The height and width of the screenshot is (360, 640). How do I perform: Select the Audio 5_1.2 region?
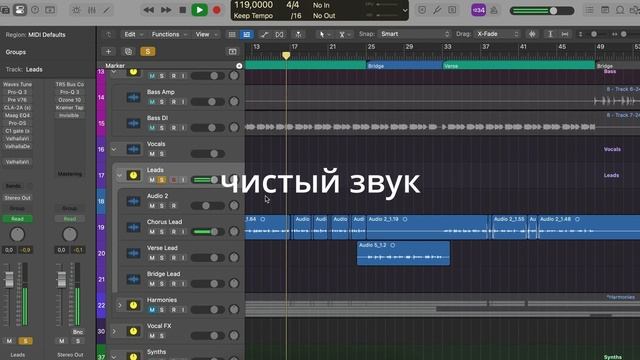tap(403, 253)
